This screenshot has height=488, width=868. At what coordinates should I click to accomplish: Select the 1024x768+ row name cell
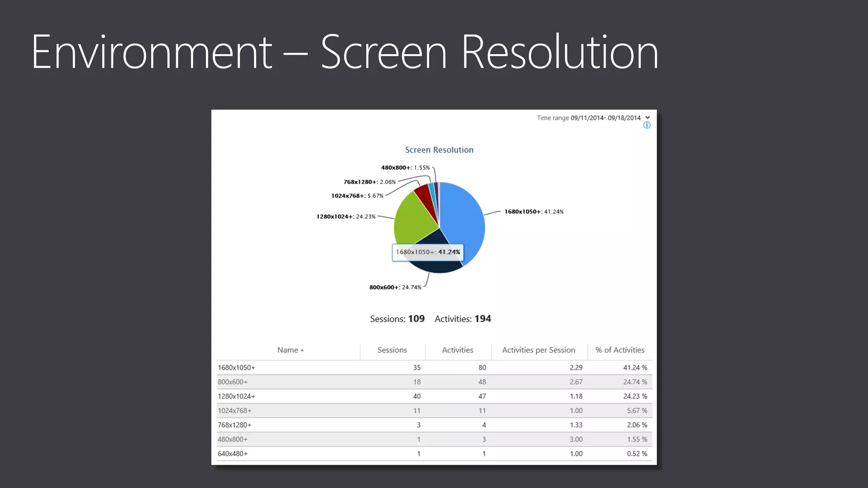coord(235,410)
